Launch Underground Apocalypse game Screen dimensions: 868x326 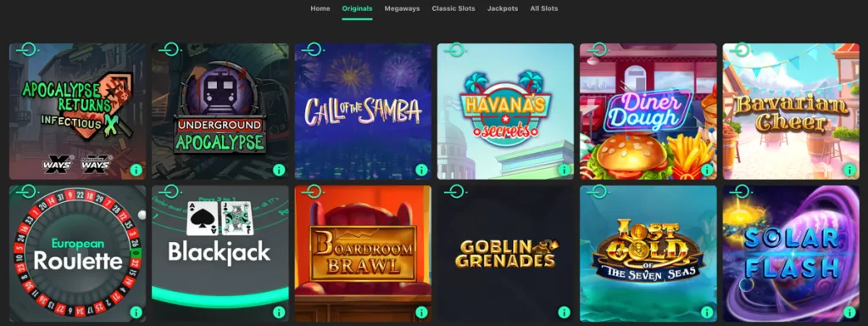(x=220, y=111)
